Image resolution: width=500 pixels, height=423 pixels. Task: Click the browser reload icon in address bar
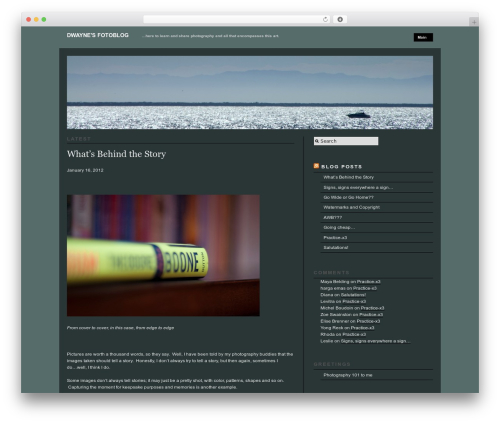(x=325, y=20)
